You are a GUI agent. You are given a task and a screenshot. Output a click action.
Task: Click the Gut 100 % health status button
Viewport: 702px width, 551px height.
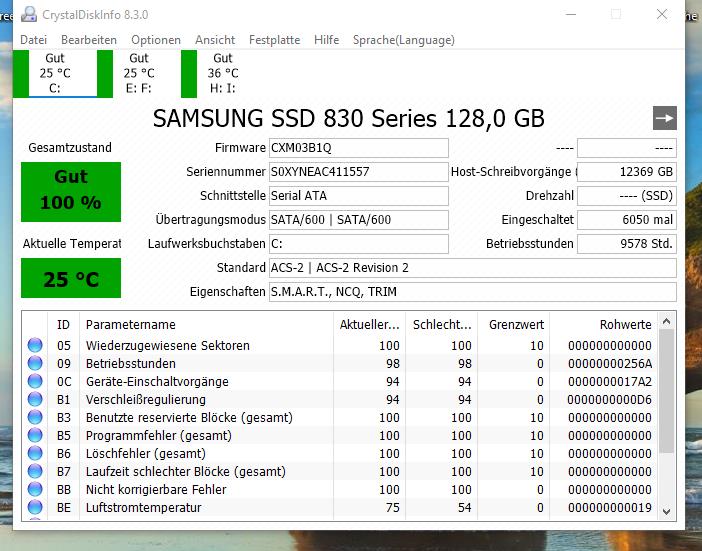[71, 192]
